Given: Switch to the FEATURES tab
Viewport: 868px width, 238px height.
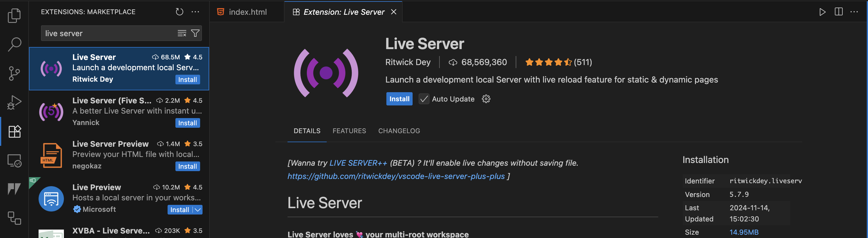Looking at the screenshot, I should click(x=349, y=131).
